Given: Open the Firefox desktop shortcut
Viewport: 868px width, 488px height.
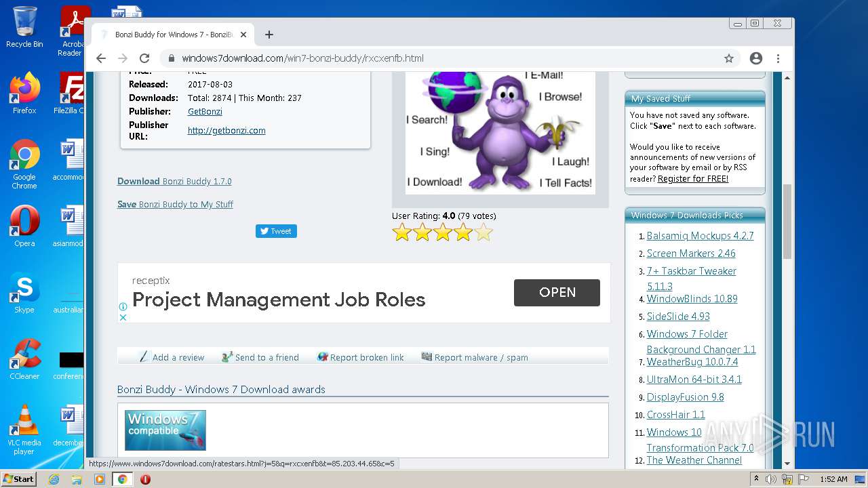Looking at the screenshot, I should [x=24, y=94].
